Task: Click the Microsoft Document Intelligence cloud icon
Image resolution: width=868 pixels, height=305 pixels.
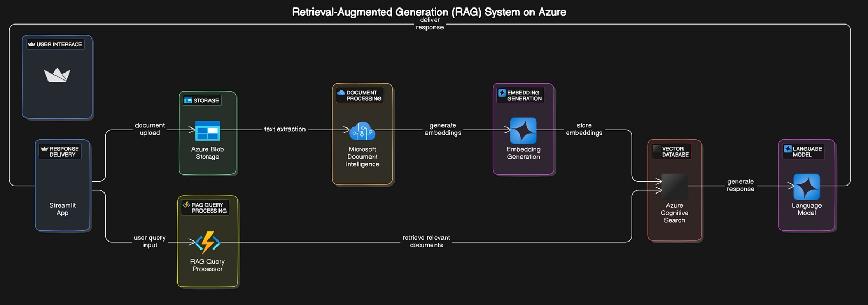Action: pyautogui.click(x=363, y=131)
